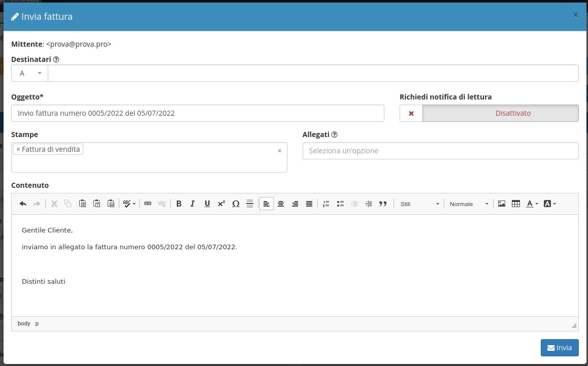Open recipient type dropdown labeled A
Image resolution: width=588 pixels, height=366 pixels.
(x=30, y=73)
